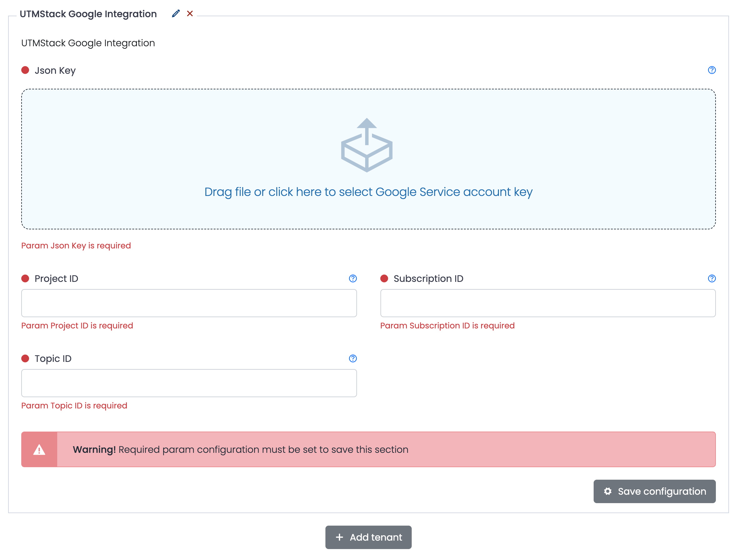Click plus icon on Add tenant button
Image resolution: width=739 pixels, height=560 pixels.
click(x=339, y=537)
